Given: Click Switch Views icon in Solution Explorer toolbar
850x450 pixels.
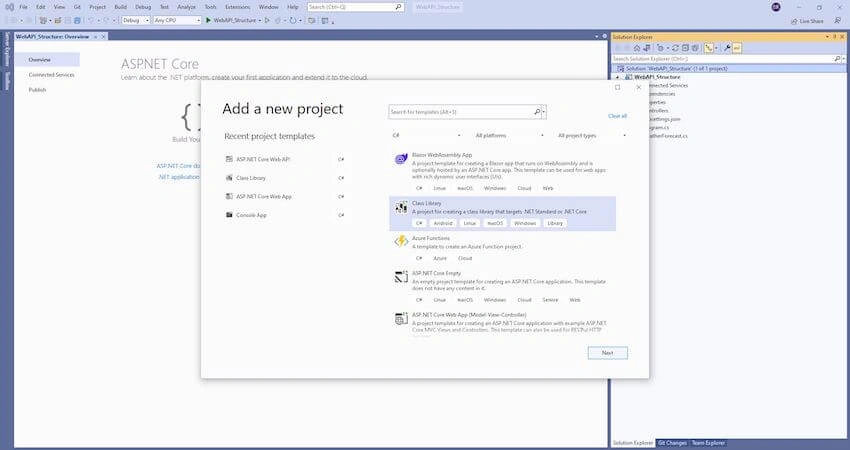Looking at the screenshot, I should click(647, 48).
